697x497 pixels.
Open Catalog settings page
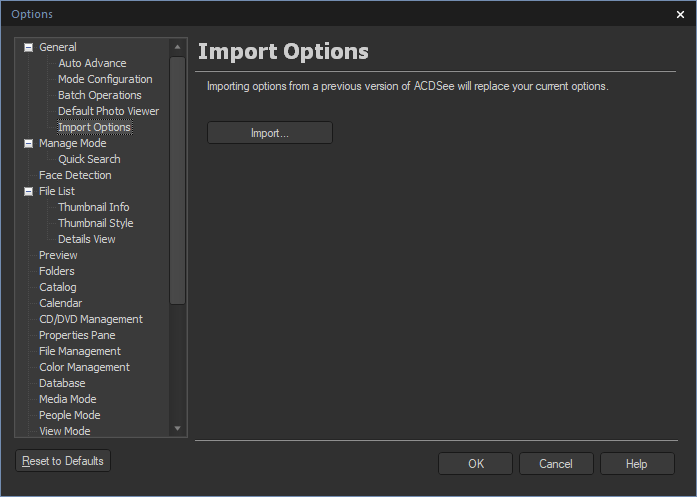pyautogui.click(x=58, y=287)
